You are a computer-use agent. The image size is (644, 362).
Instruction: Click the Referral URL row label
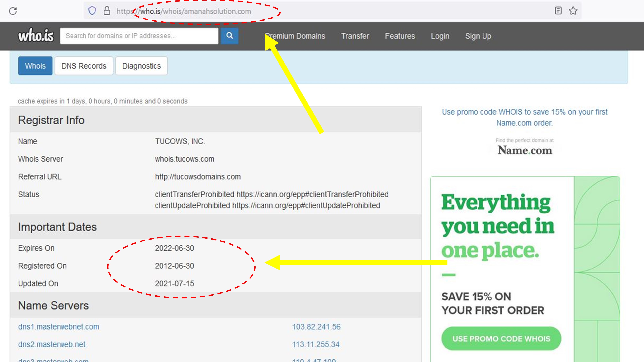[x=39, y=177]
